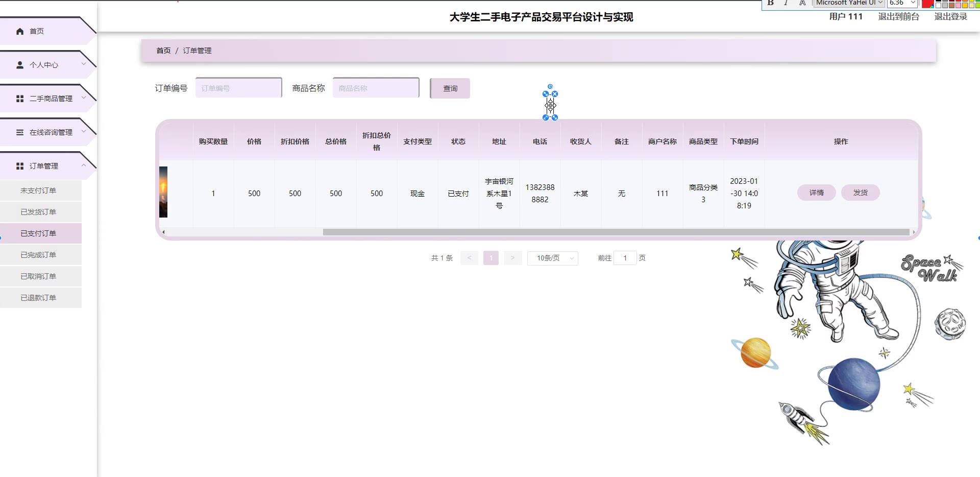Image resolution: width=980 pixels, height=477 pixels.
Task: Click the table scrollbar's left arrow
Action: coord(163,232)
